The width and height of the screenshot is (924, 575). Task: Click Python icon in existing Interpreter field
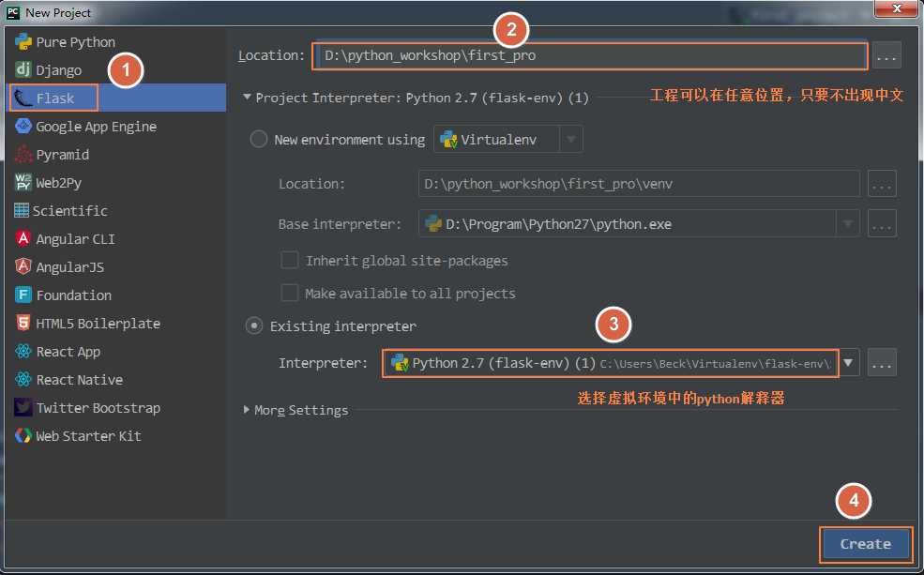click(x=401, y=363)
